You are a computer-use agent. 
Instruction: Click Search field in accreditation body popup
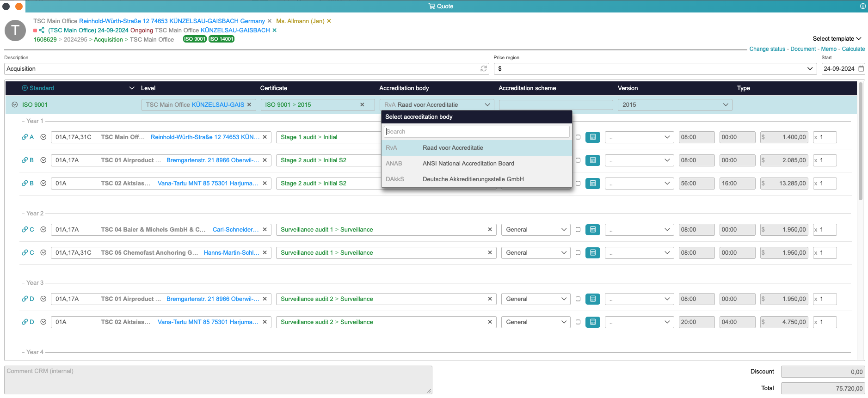click(x=477, y=132)
